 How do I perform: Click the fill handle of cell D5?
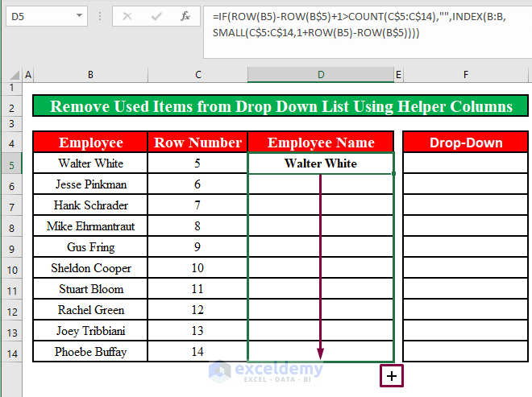[393, 173]
